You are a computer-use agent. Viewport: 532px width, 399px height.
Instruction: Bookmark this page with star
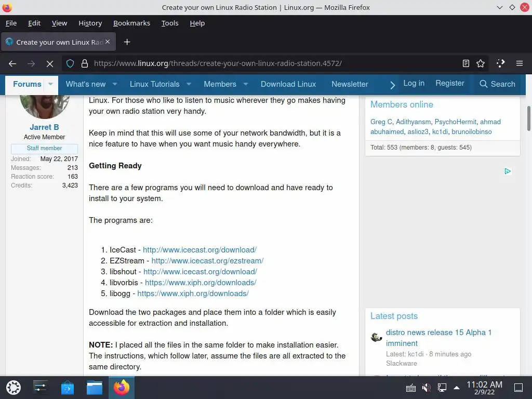[481, 63]
